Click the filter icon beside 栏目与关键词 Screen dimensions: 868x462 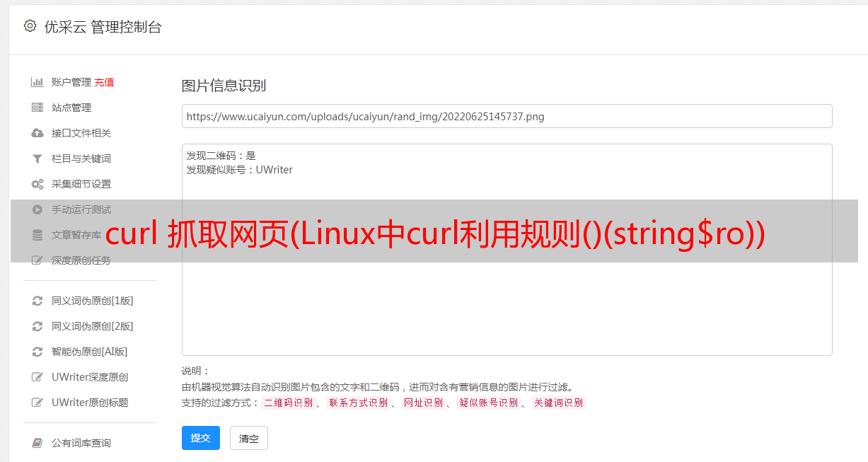coord(37,158)
